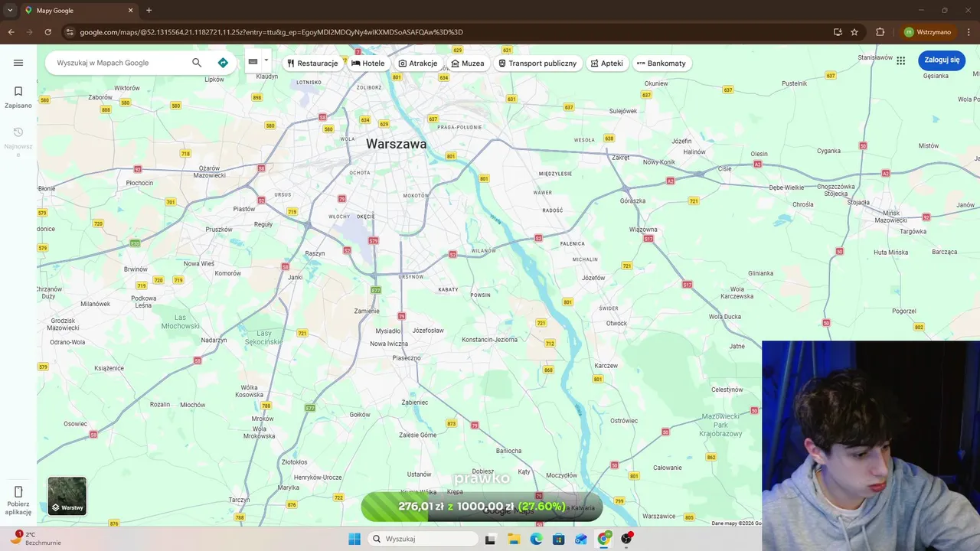Click the Nadarzyn label on the map

pyautogui.click(x=214, y=340)
